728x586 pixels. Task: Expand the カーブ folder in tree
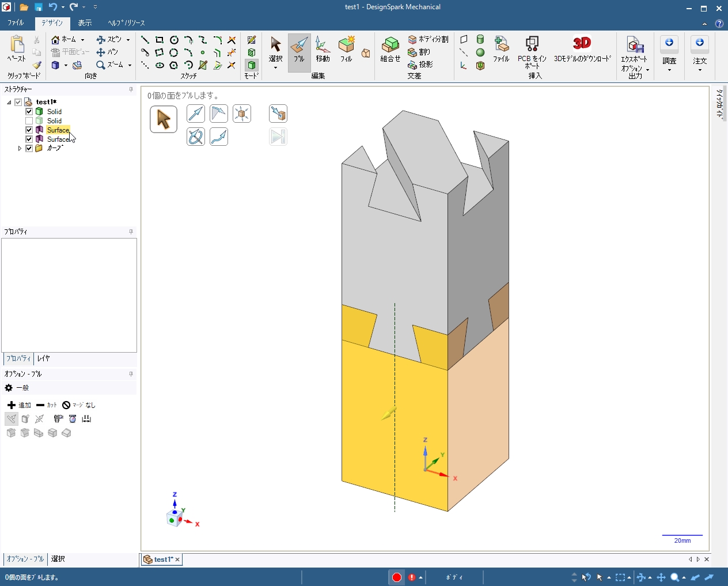coord(20,149)
